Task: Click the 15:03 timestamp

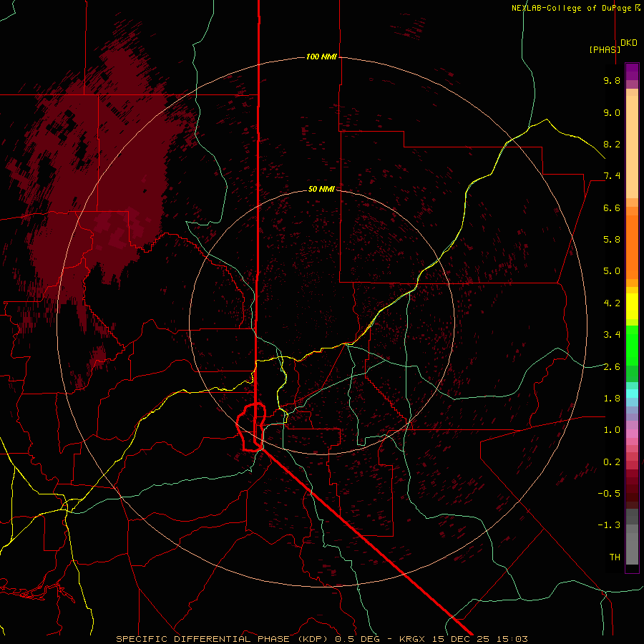Action: (x=512, y=639)
